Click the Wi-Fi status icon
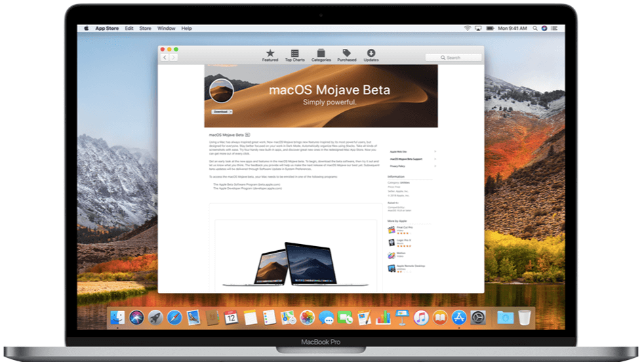The height and width of the screenshot is (362, 644). 467,28
